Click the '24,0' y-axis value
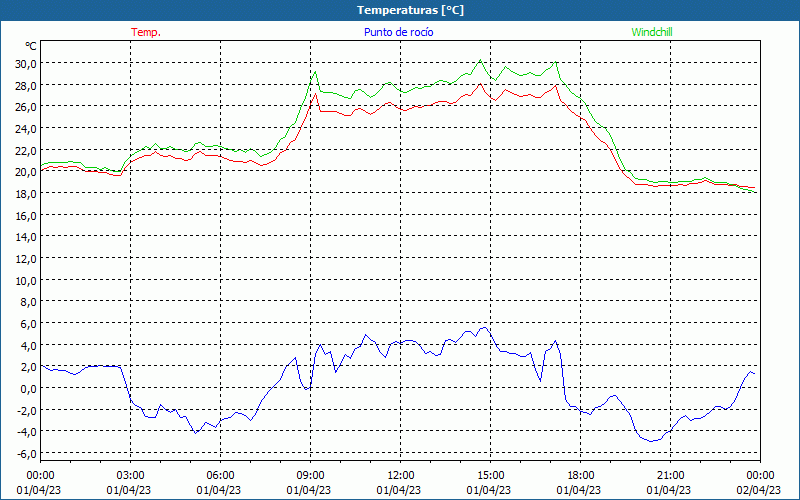This screenshot has height=500, width=800. [x=26, y=129]
